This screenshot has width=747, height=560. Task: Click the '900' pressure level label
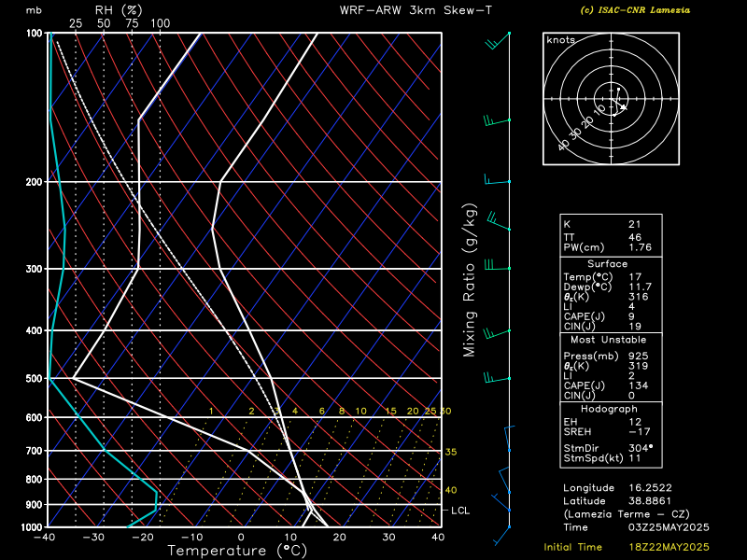[35, 504]
